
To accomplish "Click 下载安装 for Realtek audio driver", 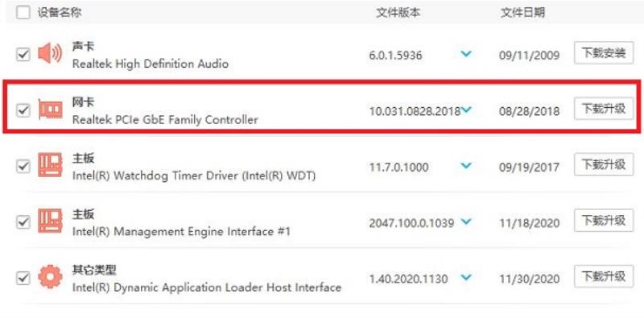I will pyautogui.click(x=604, y=53).
